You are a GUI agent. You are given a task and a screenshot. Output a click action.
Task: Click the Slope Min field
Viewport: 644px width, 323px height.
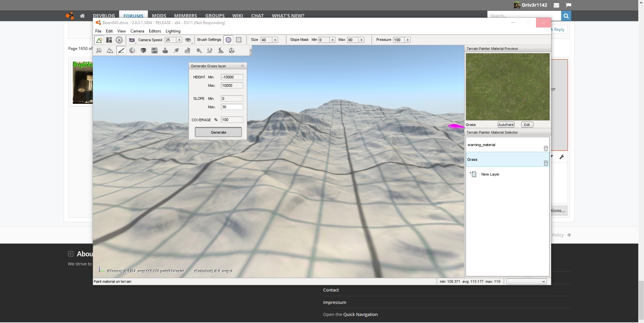(x=232, y=99)
